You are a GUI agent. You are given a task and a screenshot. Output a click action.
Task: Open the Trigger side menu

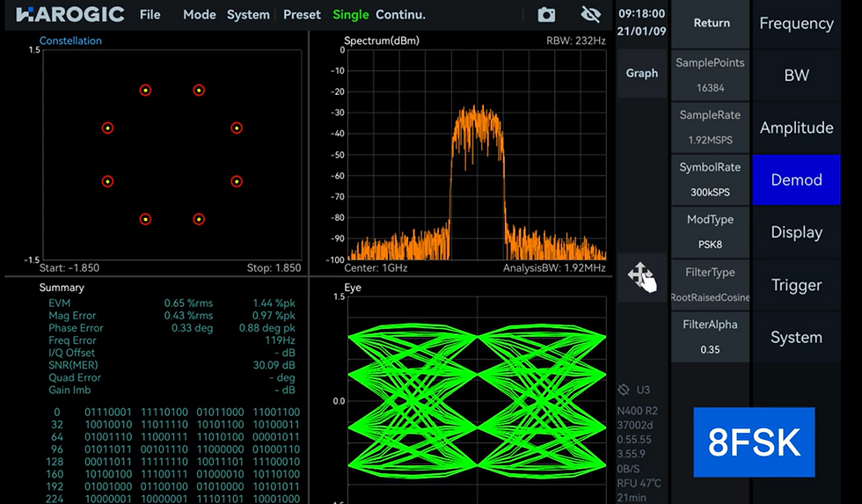796,285
